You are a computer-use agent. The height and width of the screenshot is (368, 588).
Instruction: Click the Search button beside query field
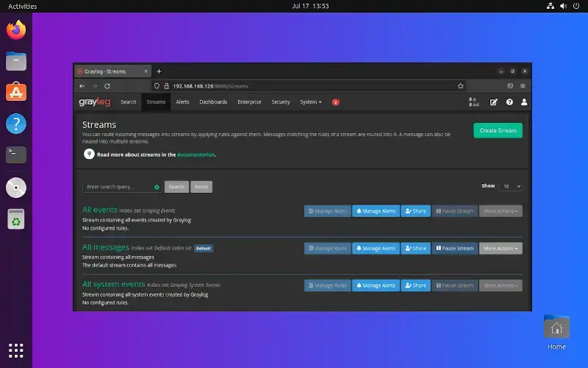(x=176, y=187)
